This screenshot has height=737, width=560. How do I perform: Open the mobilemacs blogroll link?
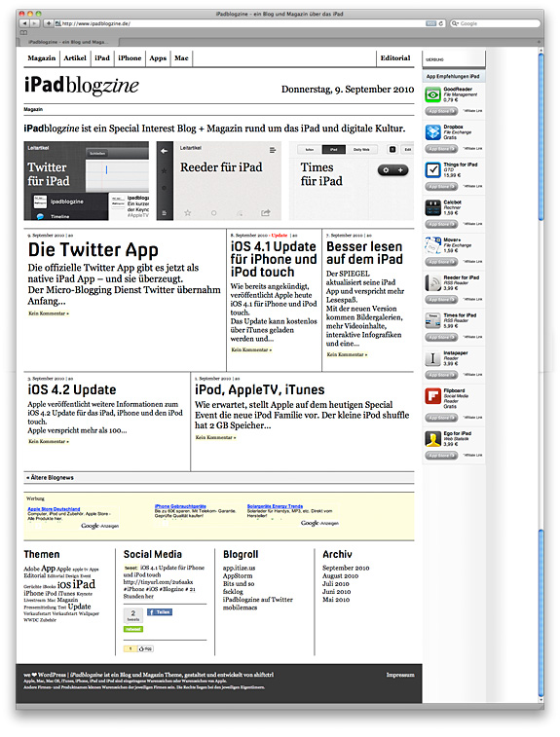pos(240,608)
